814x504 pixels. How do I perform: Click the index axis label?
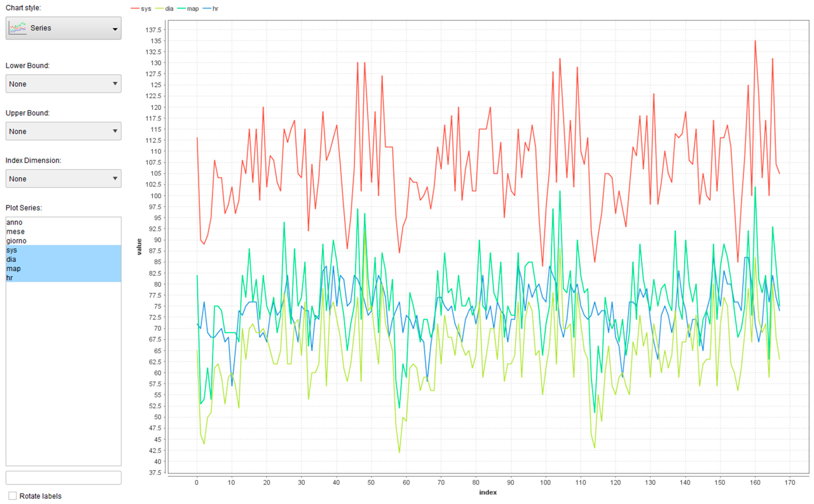[x=488, y=492]
